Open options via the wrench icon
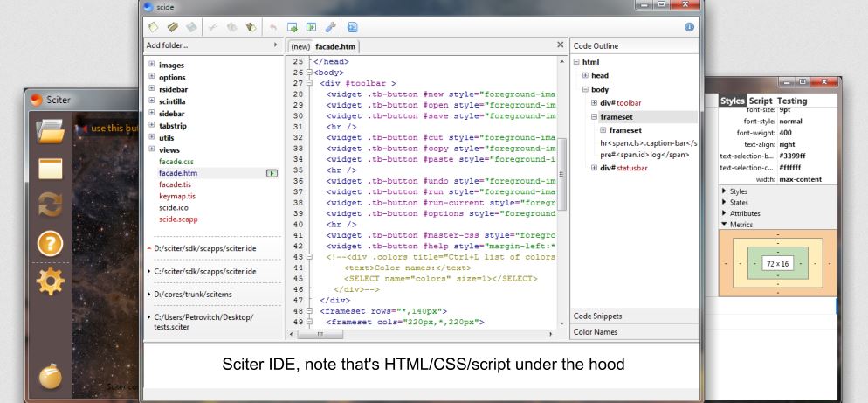868x403 pixels. (330, 26)
